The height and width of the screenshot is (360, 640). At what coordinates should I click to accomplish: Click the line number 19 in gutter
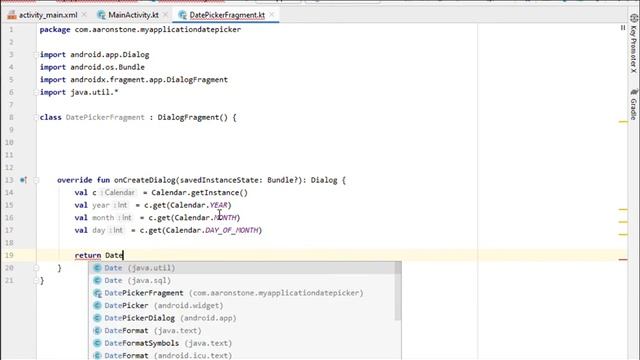click(x=9, y=256)
